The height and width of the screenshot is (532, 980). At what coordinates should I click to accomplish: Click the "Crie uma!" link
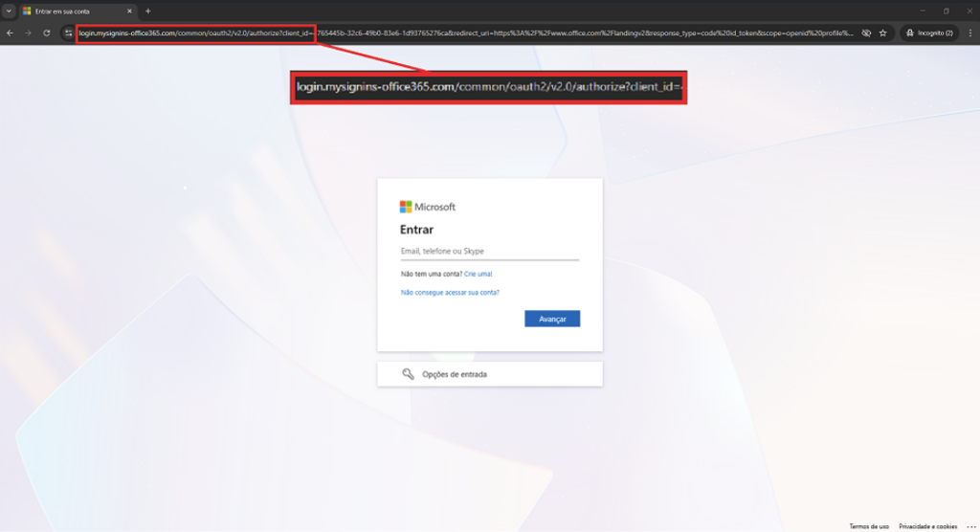tap(478, 274)
